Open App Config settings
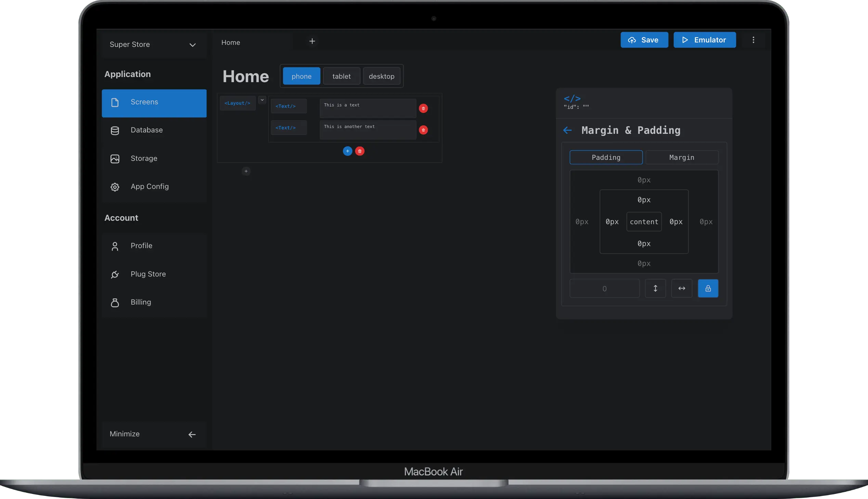The image size is (868, 499). [x=150, y=187]
